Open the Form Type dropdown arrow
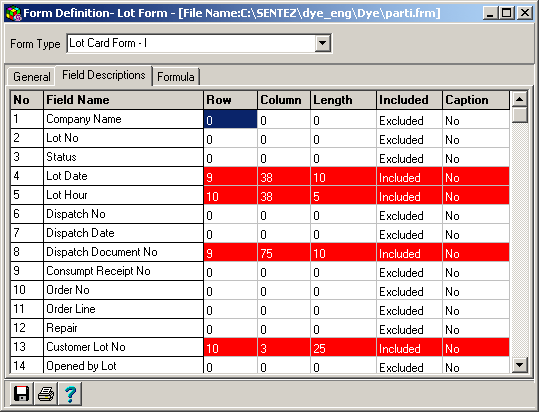Screen dimensions: 539x412 322,43
